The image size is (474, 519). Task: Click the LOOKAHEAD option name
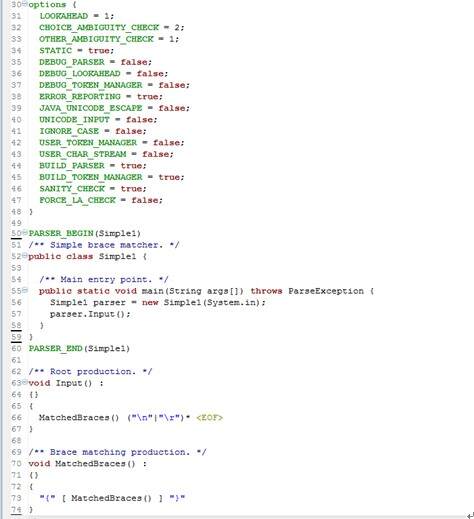[x=64, y=16]
